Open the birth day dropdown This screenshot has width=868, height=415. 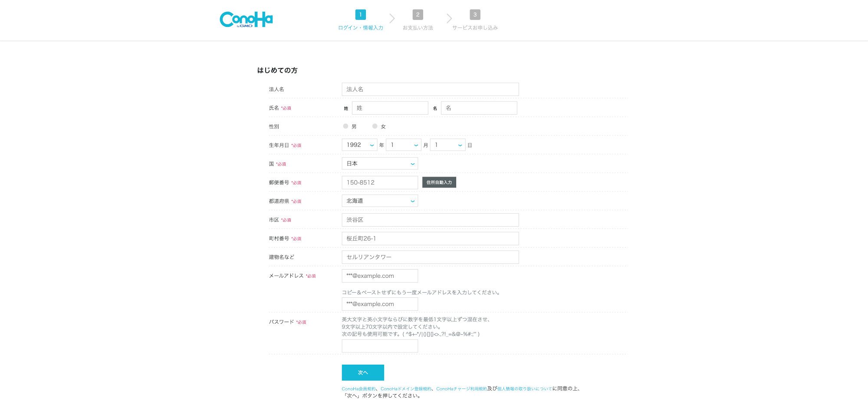pos(447,145)
